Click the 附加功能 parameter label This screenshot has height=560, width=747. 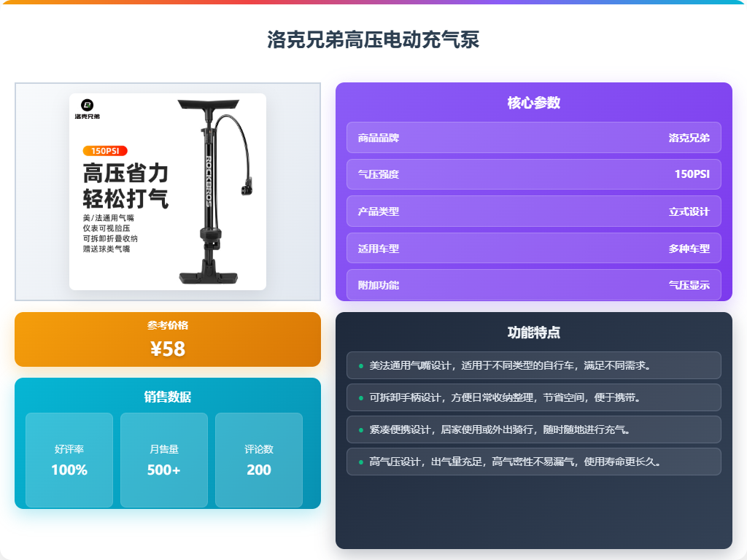pyautogui.click(x=379, y=285)
